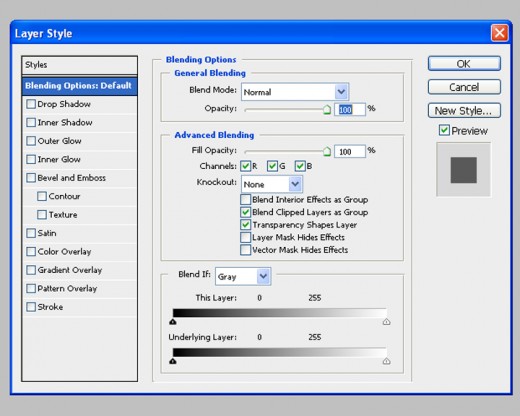Click the gray square preview thumbnail

point(464,170)
